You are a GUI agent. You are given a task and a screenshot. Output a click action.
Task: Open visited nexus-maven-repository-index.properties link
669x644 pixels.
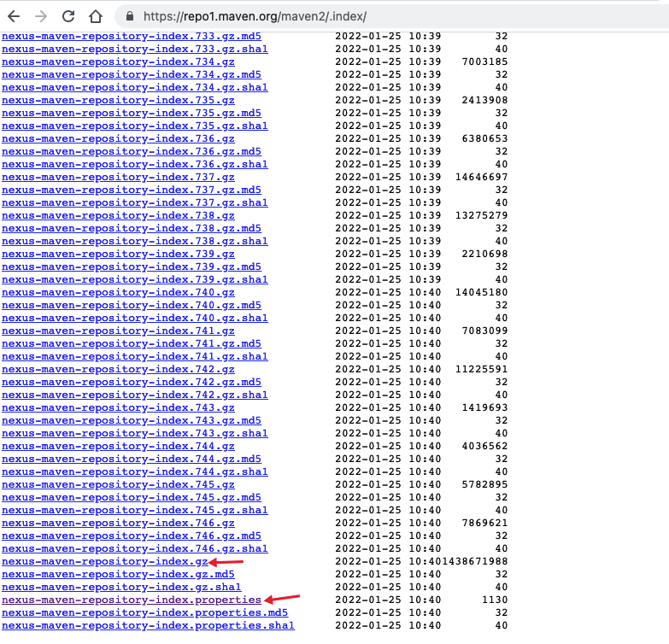(132, 600)
